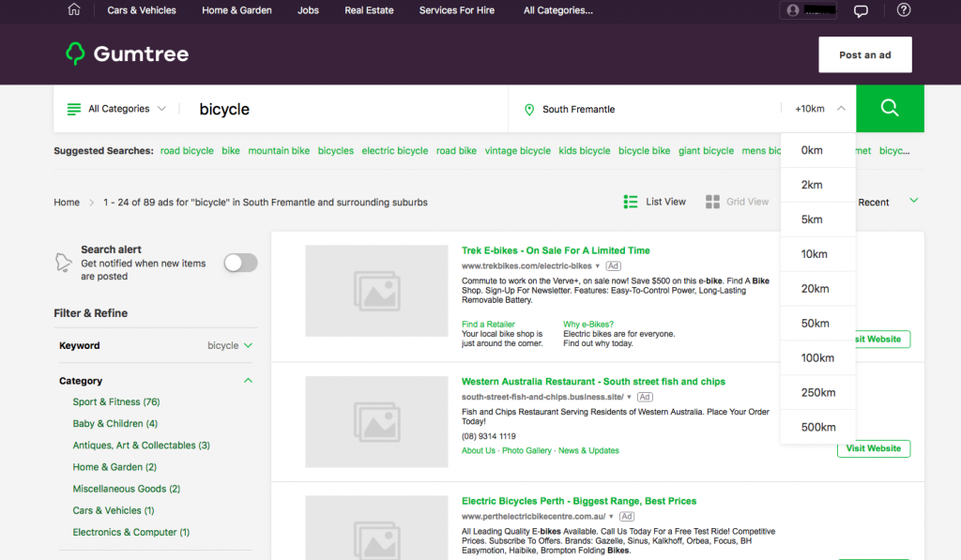Viewport: 961px width, 560px height.
Task: Choose 100km radius option
Action: (x=817, y=358)
